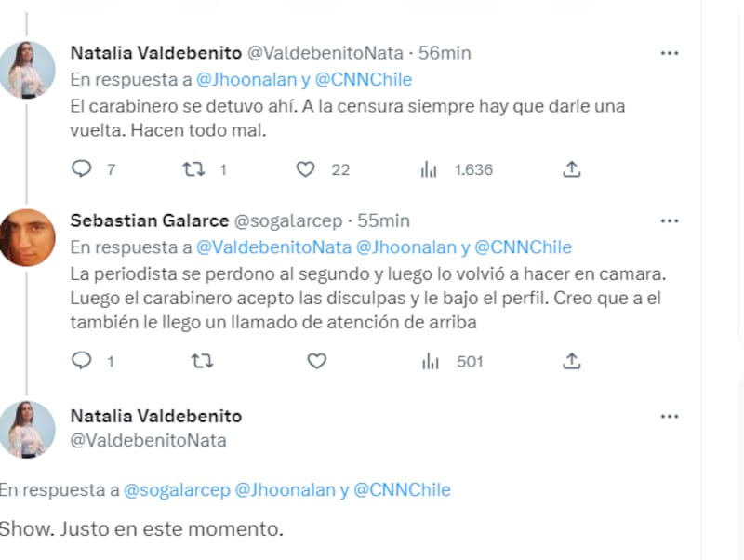Like Sebastian Galarce's reply
The width and height of the screenshot is (744, 560).
tap(315, 360)
